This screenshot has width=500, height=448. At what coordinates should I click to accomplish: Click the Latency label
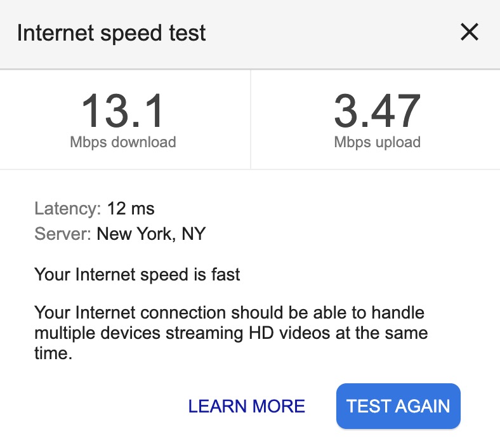coord(67,208)
